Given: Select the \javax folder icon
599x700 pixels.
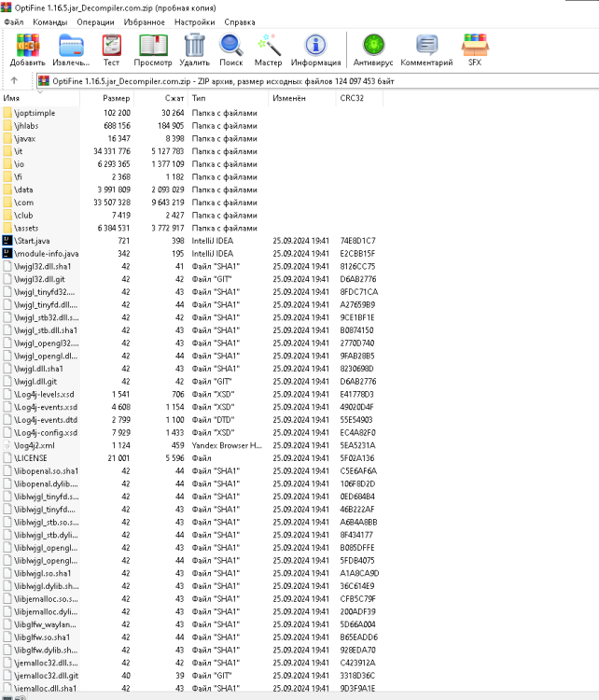Looking at the screenshot, I should pyautogui.click(x=7, y=138).
